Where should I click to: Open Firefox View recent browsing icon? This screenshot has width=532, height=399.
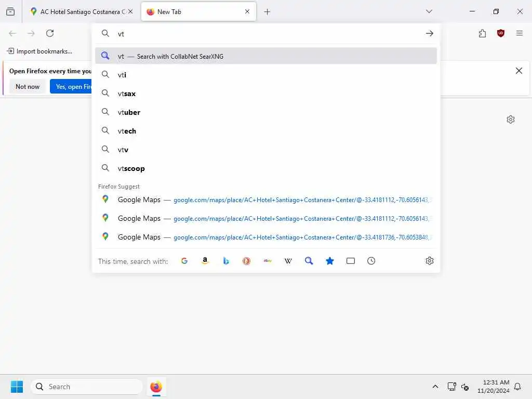point(10,11)
